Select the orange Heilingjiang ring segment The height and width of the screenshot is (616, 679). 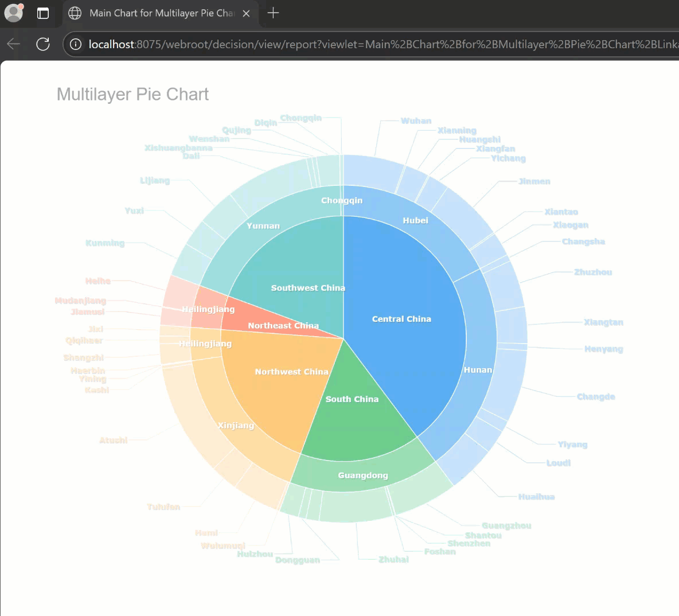[x=205, y=344]
